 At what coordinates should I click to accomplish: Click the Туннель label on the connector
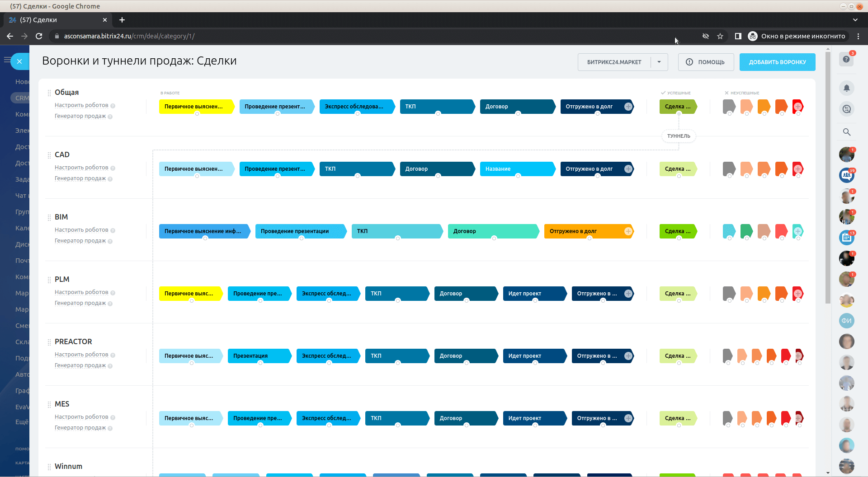679,136
